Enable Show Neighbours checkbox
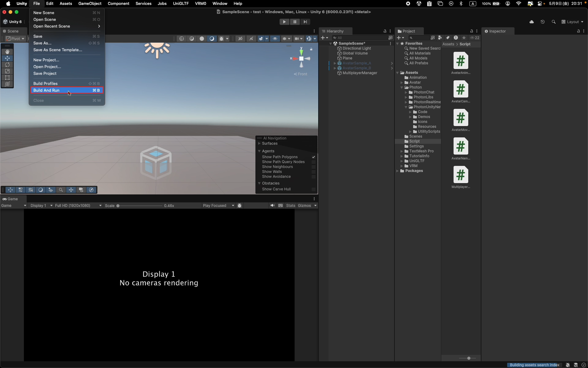588x368 pixels. pos(314,167)
